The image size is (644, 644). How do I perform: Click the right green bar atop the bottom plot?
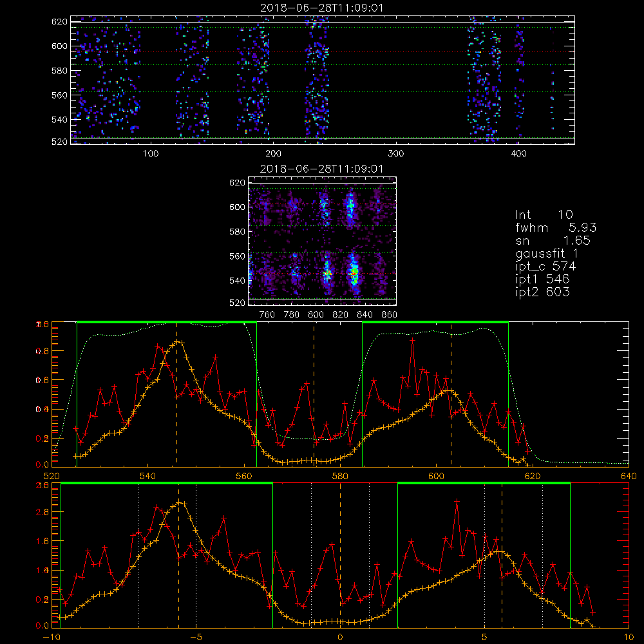[484, 483]
